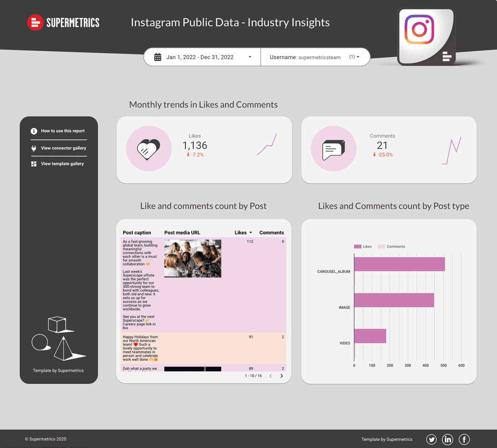The width and height of the screenshot is (497, 448).
Task: Select the connector plug icon in the sidebar
Action: [x=34, y=147]
